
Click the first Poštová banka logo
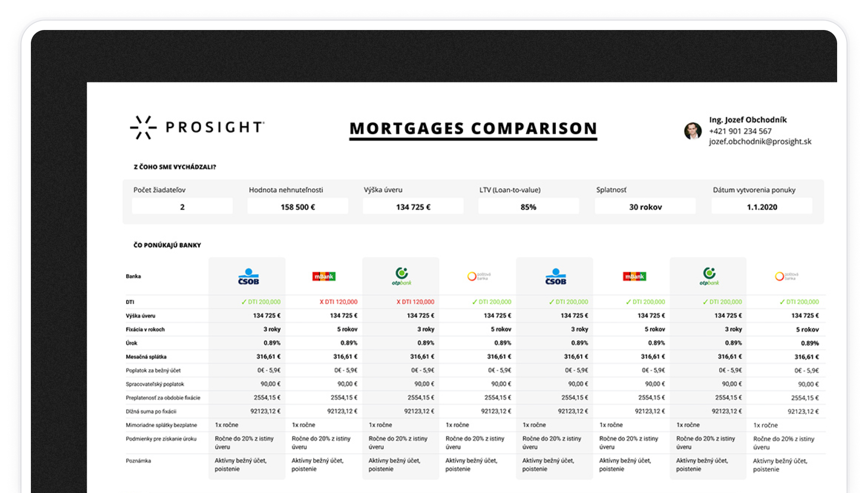[478, 277]
